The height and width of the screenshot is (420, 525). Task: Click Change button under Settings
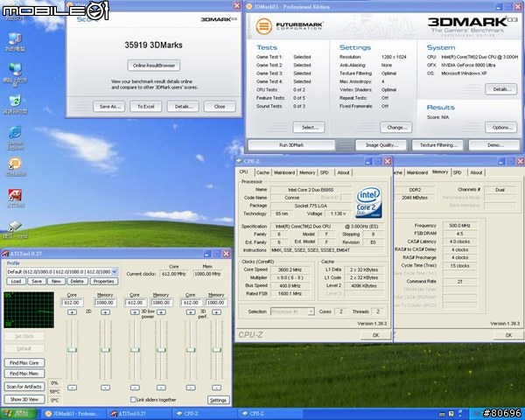click(x=396, y=127)
